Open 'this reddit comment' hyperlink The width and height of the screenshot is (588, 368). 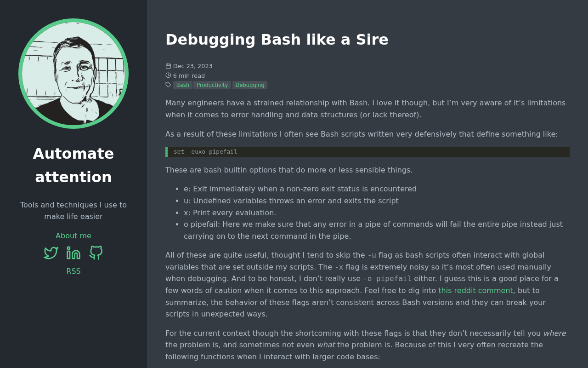[x=475, y=290]
